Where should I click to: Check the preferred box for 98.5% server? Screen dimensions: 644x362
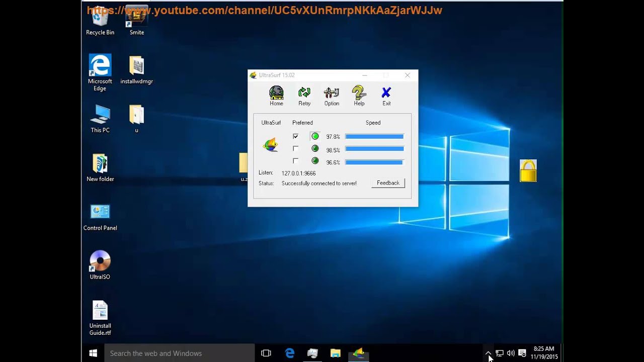click(x=295, y=149)
